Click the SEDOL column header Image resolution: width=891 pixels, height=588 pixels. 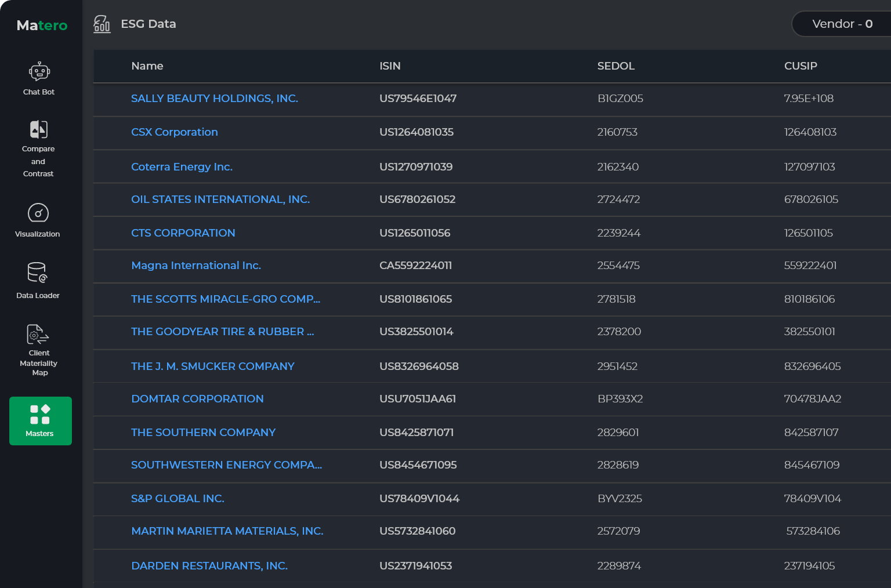(x=616, y=66)
